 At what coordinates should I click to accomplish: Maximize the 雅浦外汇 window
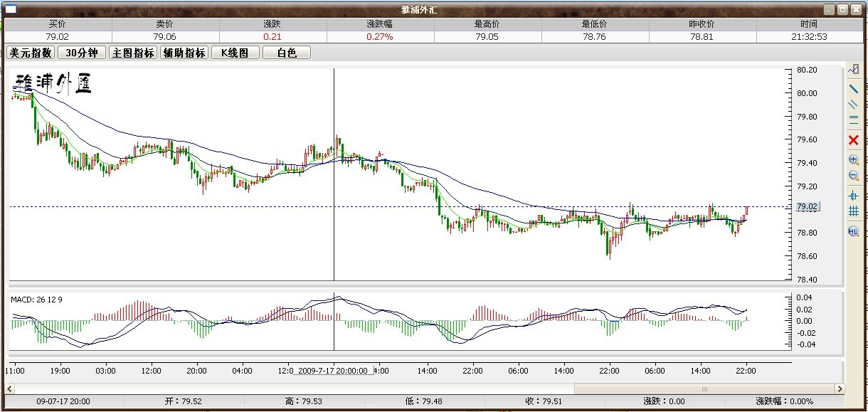[x=842, y=9]
